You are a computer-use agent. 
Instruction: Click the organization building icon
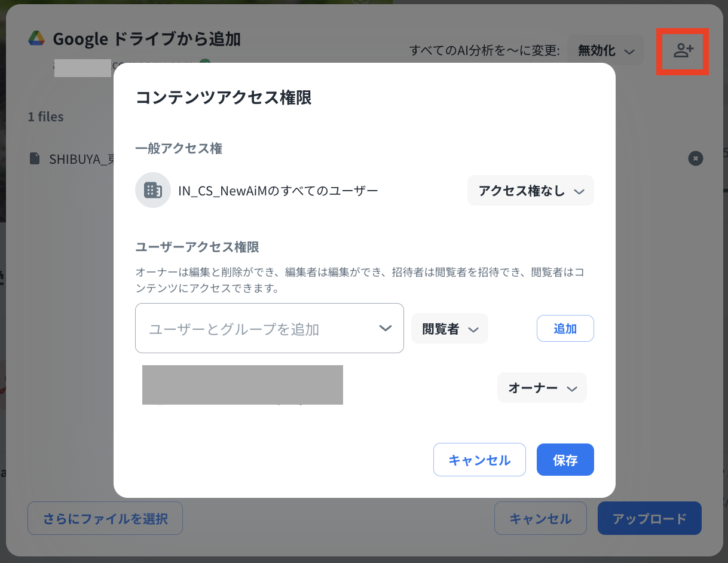pyautogui.click(x=153, y=190)
